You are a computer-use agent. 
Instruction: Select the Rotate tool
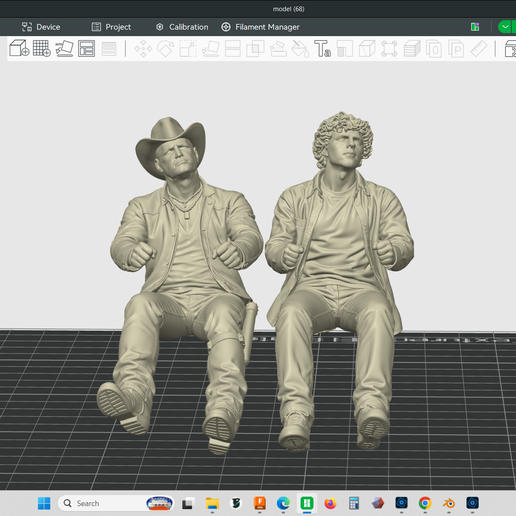(x=166, y=49)
